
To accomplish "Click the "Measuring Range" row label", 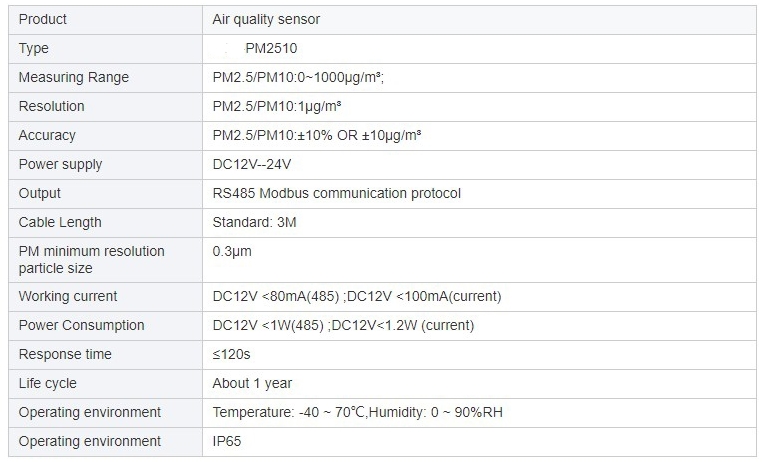I will 74,77.
